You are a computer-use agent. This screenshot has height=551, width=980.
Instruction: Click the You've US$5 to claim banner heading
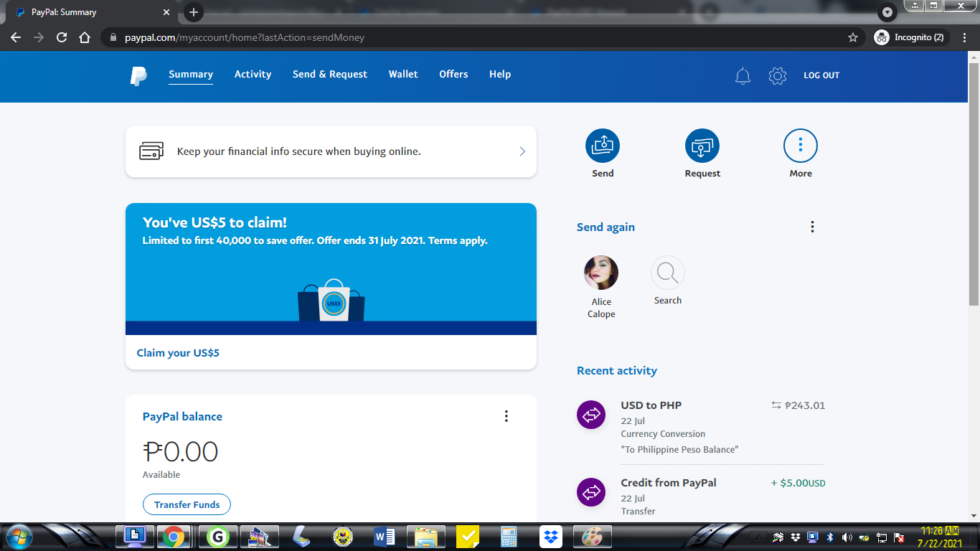click(x=215, y=223)
